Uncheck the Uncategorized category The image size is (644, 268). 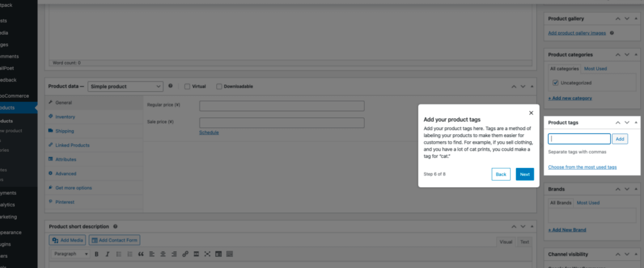(x=555, y=83)
